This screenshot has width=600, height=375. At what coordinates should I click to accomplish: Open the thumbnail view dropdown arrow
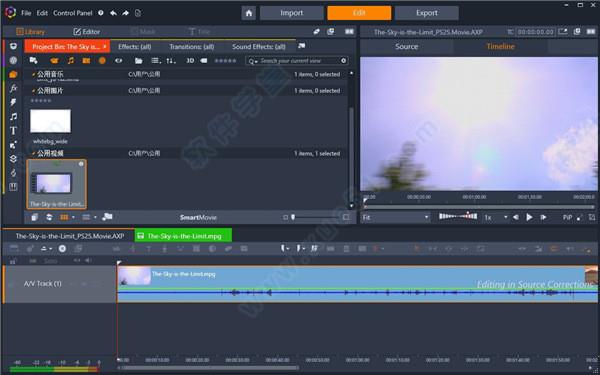point(73,217)
